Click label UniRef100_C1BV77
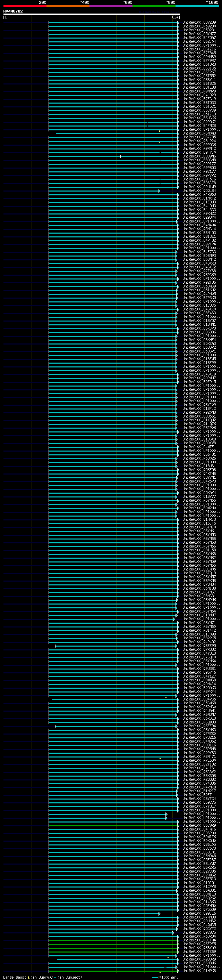222x980 pixels. 199,496
